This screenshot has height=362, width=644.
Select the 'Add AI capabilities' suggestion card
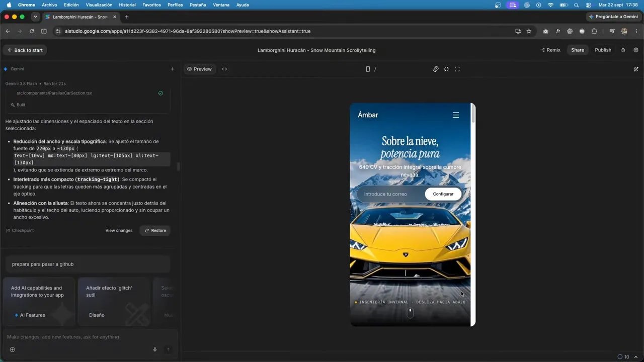coord(39,302)
